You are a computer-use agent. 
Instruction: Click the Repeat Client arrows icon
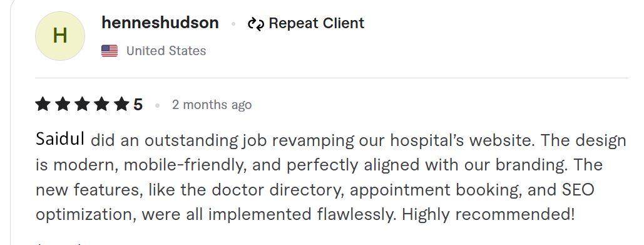click(x=256, y=24)
